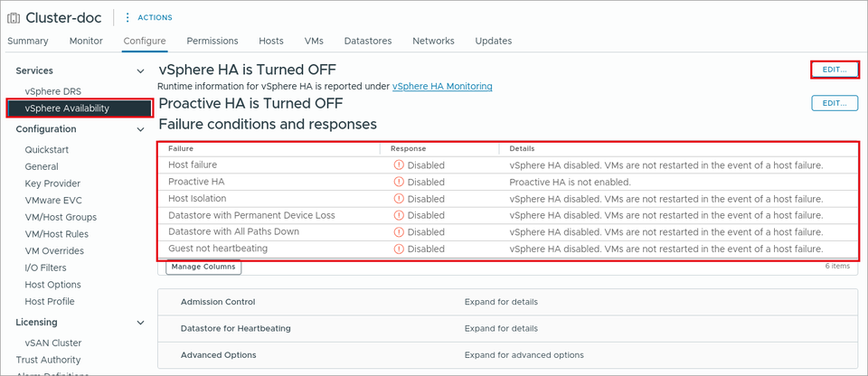Open VM Overrides
The height and width of the screenshot is (376, 868).
[x=54, y=251]
